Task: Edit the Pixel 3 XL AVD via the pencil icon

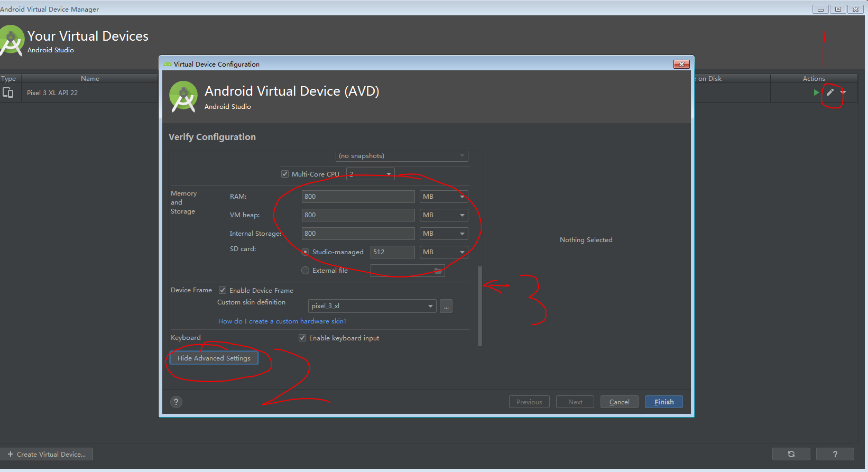Action: coord(830,92)
